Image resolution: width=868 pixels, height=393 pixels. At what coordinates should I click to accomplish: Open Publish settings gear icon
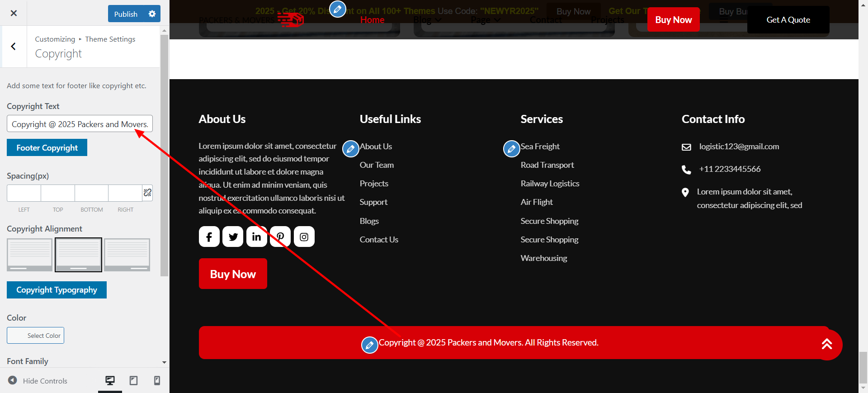152,14
